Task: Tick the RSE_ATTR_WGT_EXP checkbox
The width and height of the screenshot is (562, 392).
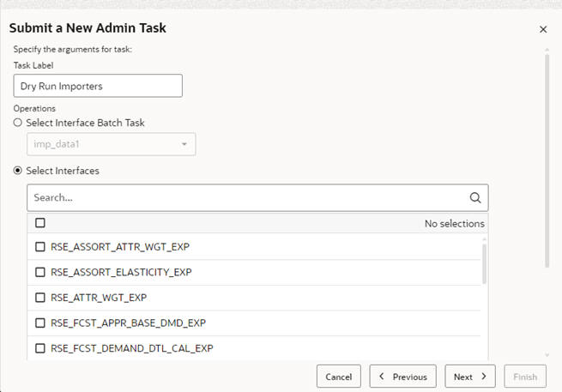Action: pyautogui.click(x=40, y=298)
